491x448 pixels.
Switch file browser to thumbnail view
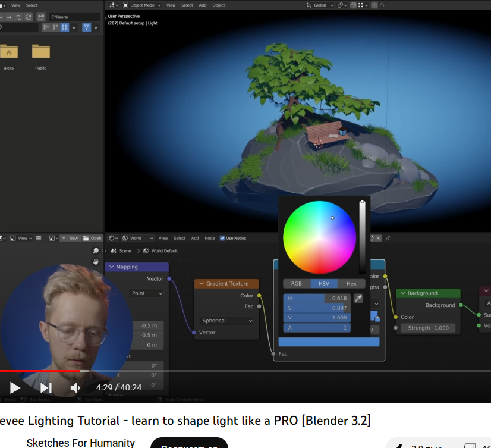(x=65, y=27)
